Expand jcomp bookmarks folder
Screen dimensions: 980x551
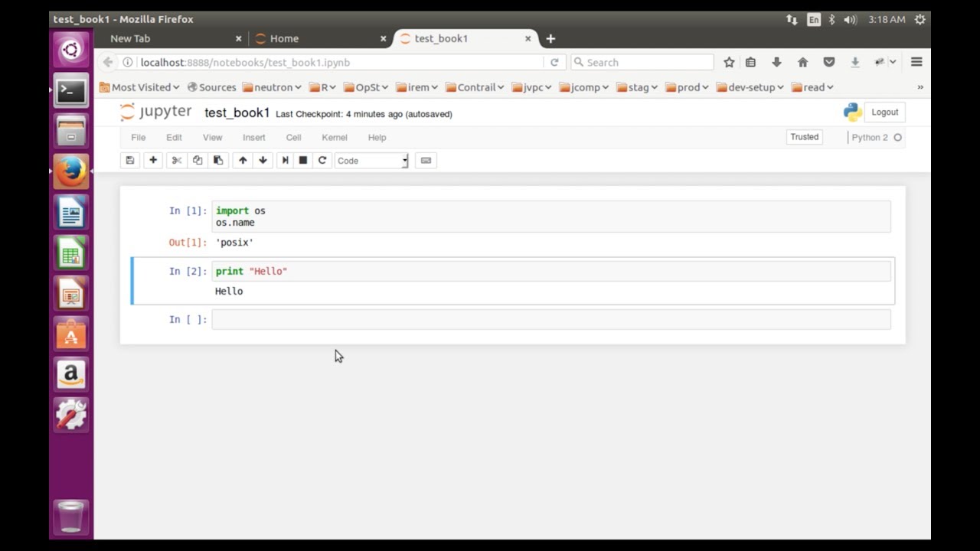(585, 87)
